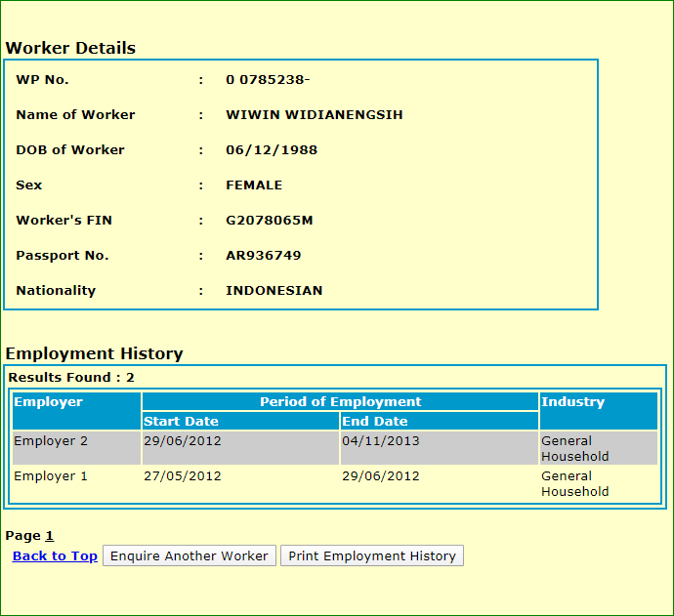This screenshot has height=616, width=674.
Task: Select the End Date column header
Action: (x=375, y=422)
